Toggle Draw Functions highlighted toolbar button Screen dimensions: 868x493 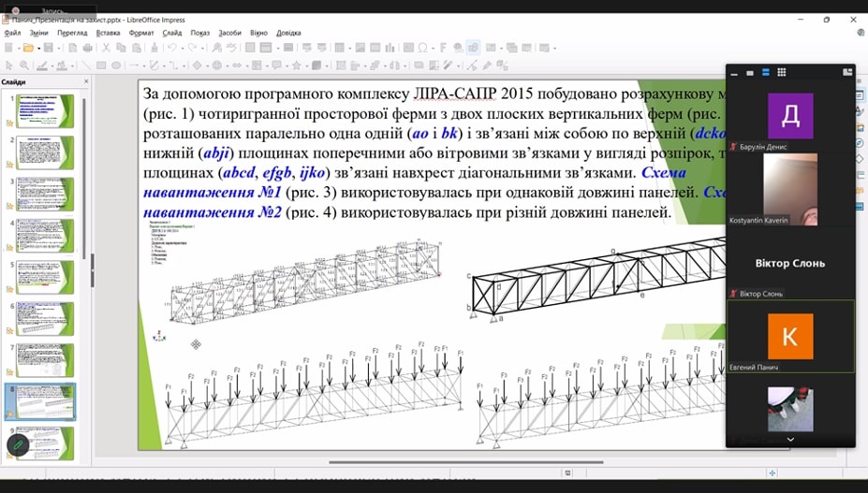pyautogui.click(x=473, y=48)
